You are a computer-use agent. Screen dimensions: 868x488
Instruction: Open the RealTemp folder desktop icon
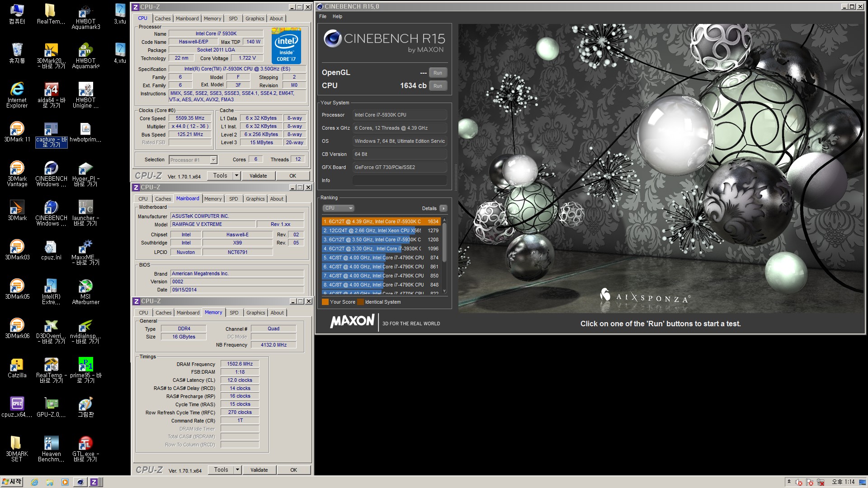tap(51, 14)
